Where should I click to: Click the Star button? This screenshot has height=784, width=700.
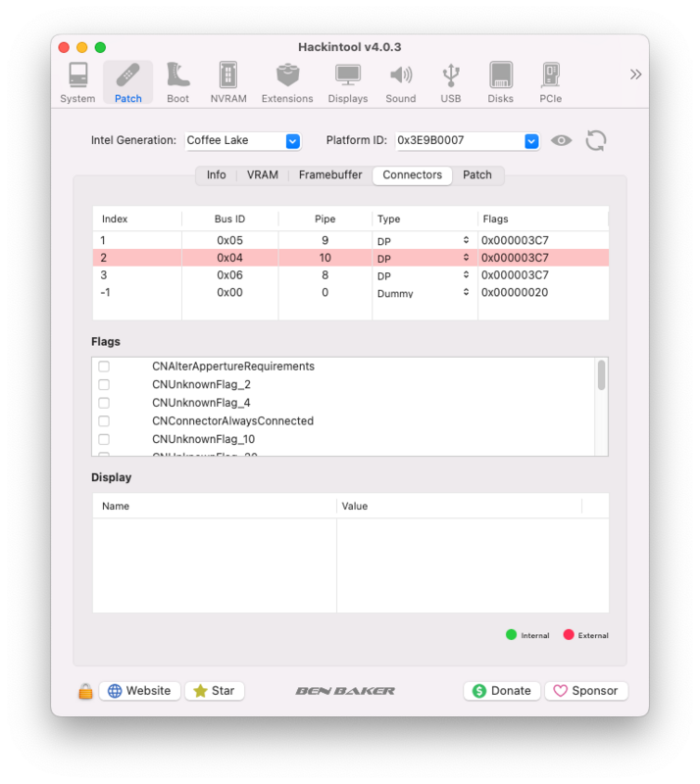(x=214, y=691)
